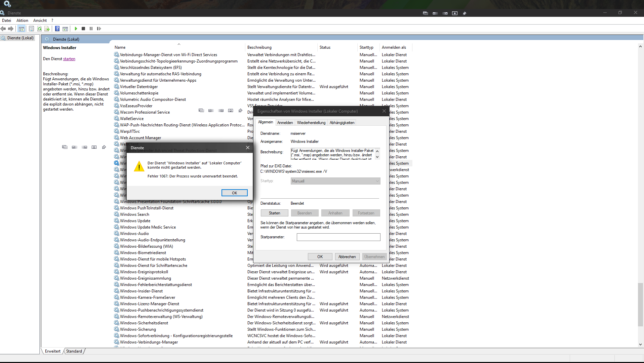The width and height of the screenshot is (644, 363).
Task: Click Abbrechen in the properties dialog
Action: tap(347, 256)
